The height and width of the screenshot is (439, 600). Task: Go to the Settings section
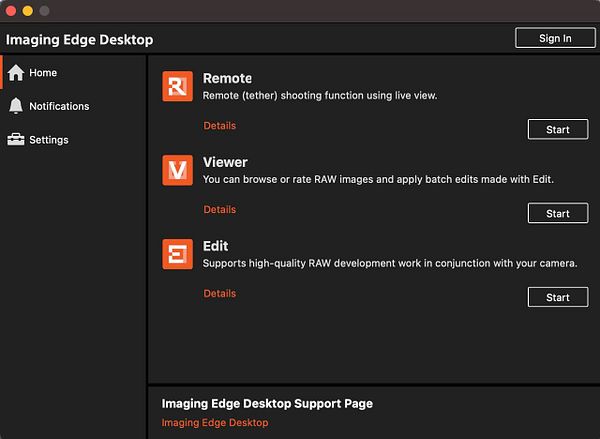pos(48,140)
